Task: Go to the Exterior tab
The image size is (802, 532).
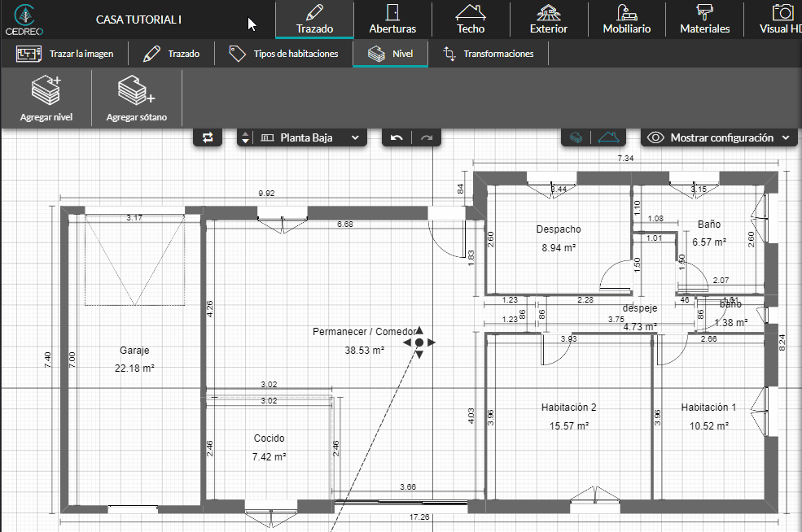Action: 549,20
